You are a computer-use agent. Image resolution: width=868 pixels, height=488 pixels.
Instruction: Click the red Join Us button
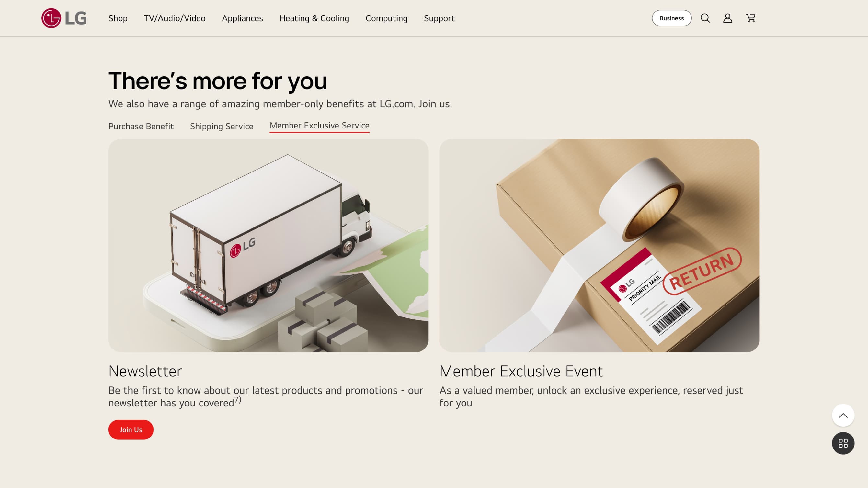coord(131,430)
